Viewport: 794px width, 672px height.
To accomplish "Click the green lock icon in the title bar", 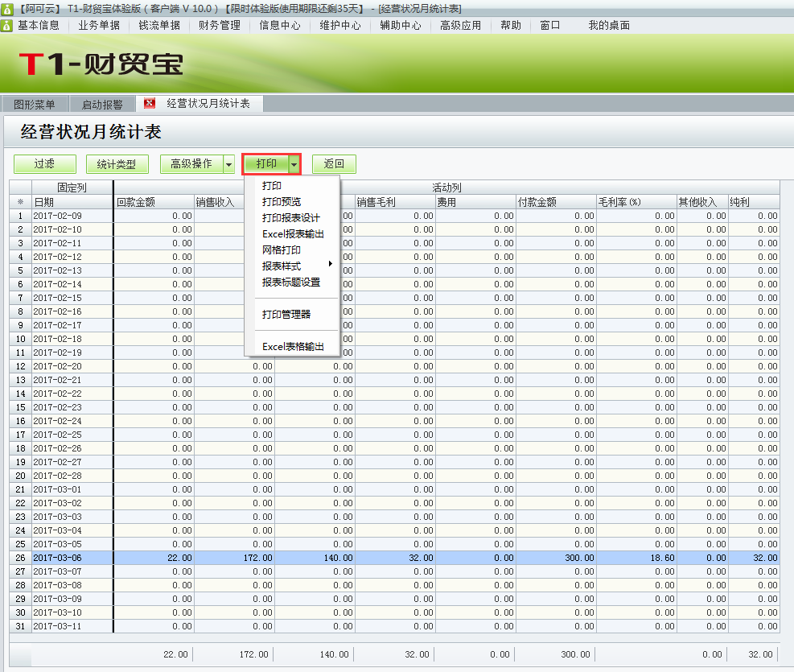I will [x=6, y=7].
